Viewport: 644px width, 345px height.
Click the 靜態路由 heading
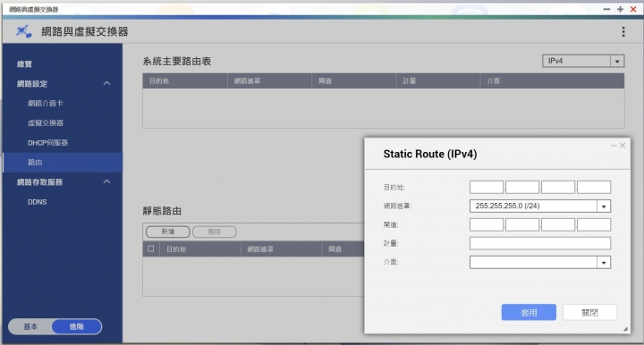tap(162, 211)
